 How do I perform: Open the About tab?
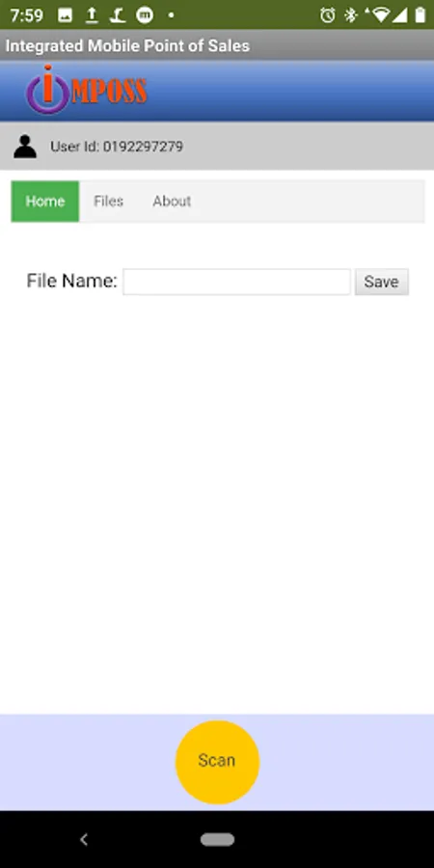pyautogui.click(x=172, y=201)
